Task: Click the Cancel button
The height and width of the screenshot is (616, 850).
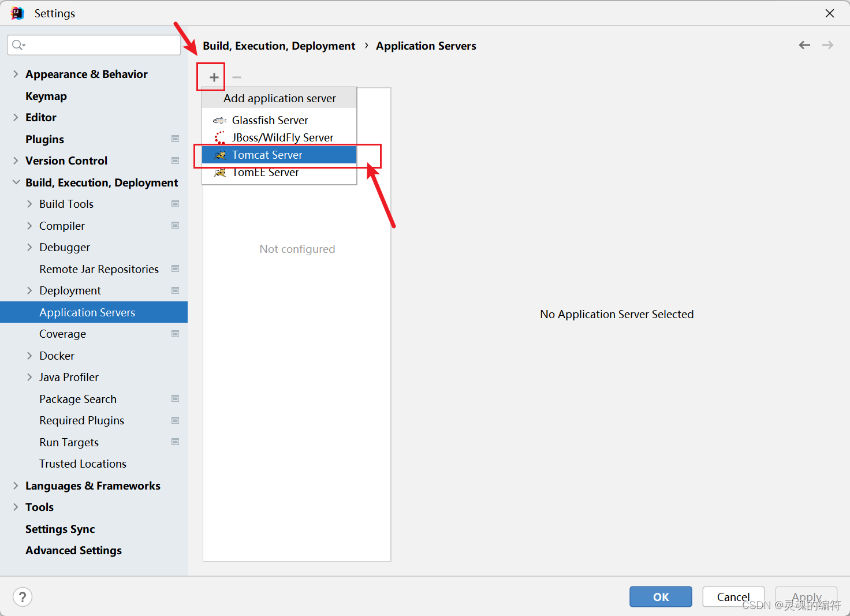Action: 733,597
